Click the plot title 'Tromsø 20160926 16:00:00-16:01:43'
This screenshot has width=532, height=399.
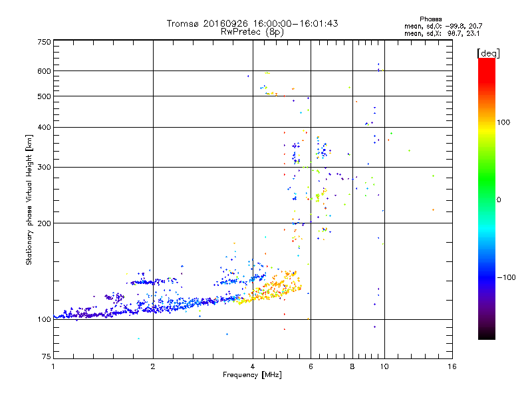tap(252, 23)
